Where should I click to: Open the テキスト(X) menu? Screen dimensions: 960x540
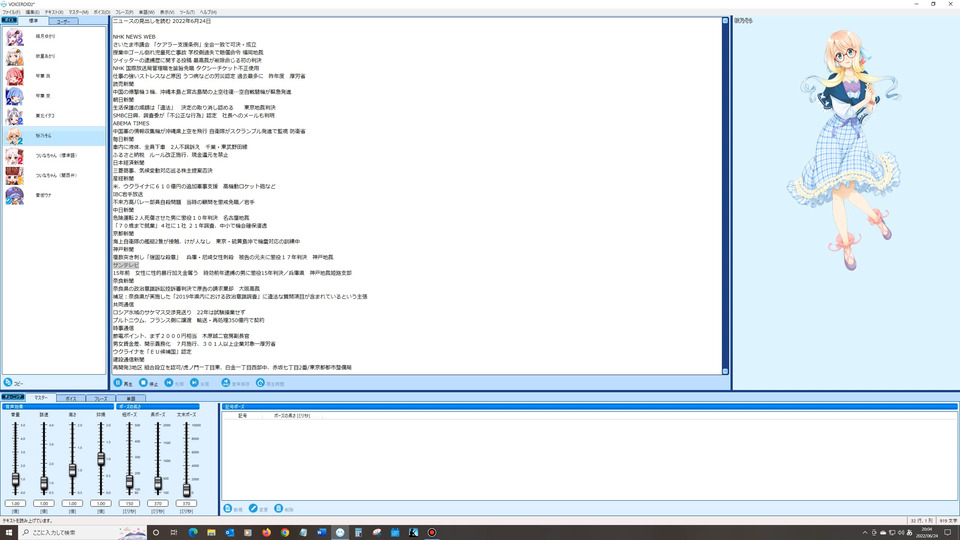[x=54, y=12]
